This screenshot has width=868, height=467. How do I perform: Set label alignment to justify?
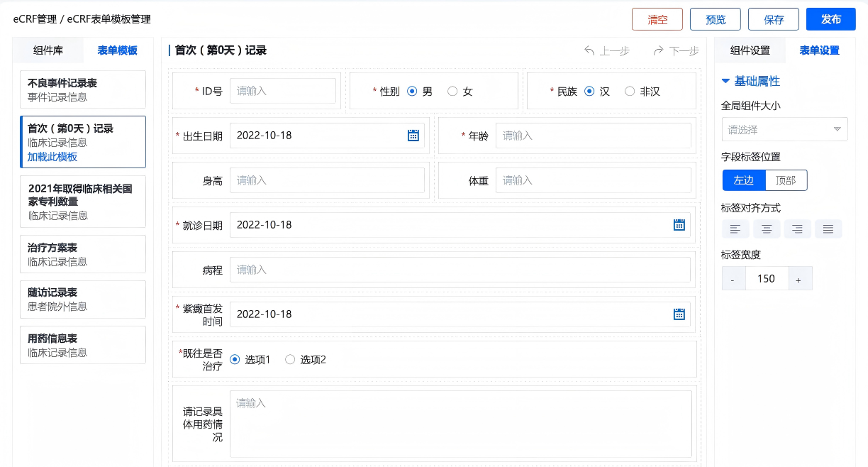pos(828,229)
